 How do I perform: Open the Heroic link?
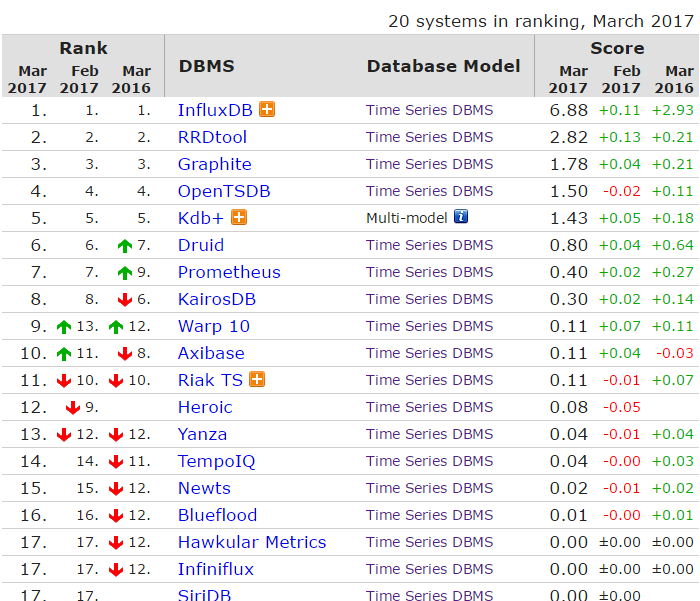205,407
